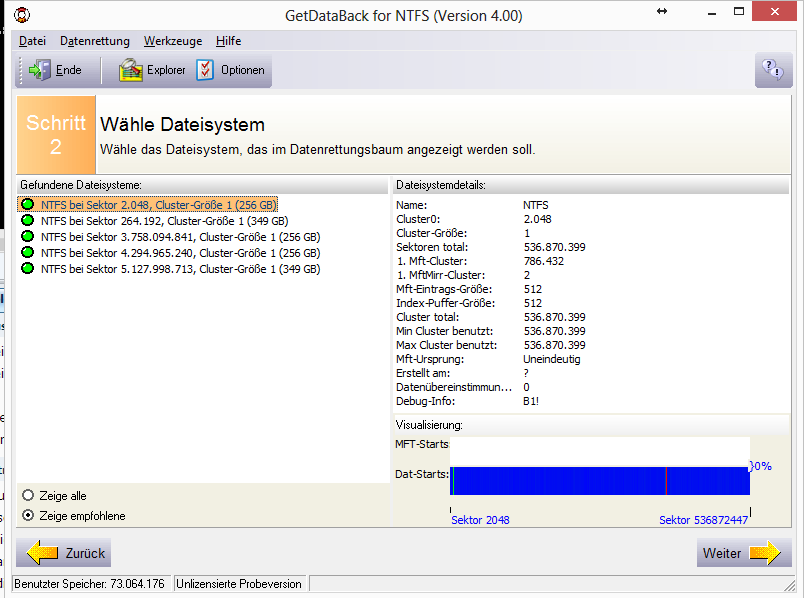Click the yellow right arrow on Weiter
The height and width of the screenshot is (598, 804).
[x=765, y=552]
